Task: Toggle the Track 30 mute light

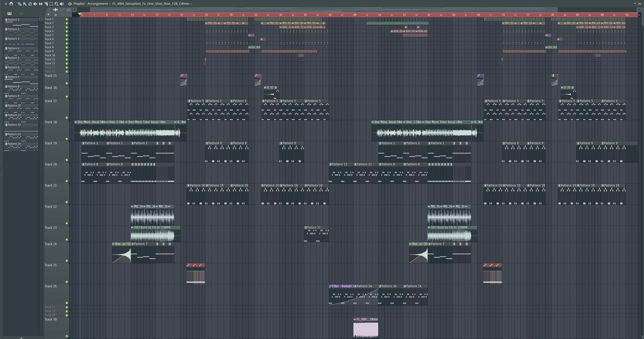Action: [67, 336]
